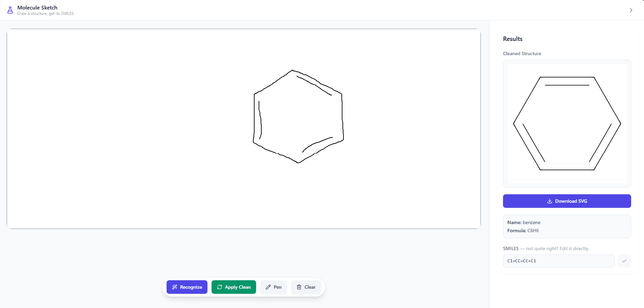Select the Pen tool
644x308 pixels.
point(273,287)
